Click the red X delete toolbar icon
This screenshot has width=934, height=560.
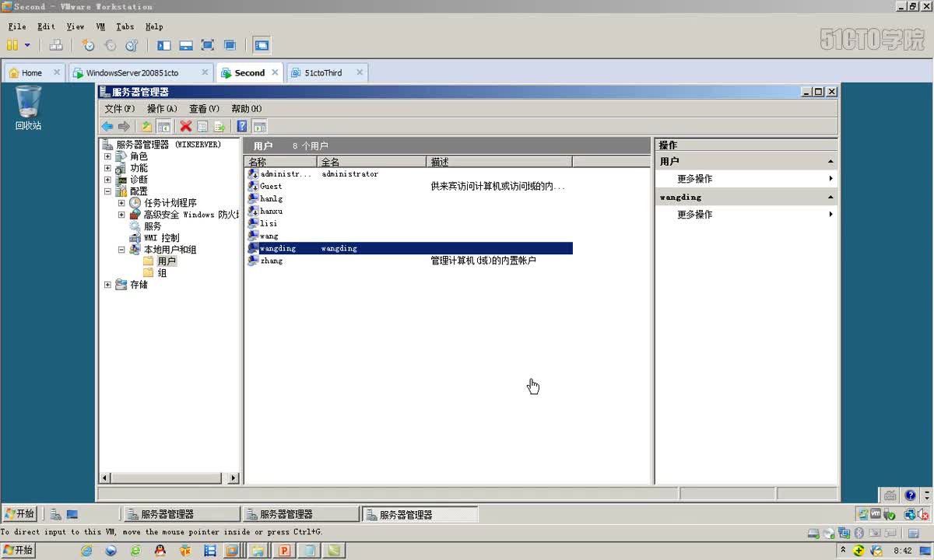click(x=186, y=126)
